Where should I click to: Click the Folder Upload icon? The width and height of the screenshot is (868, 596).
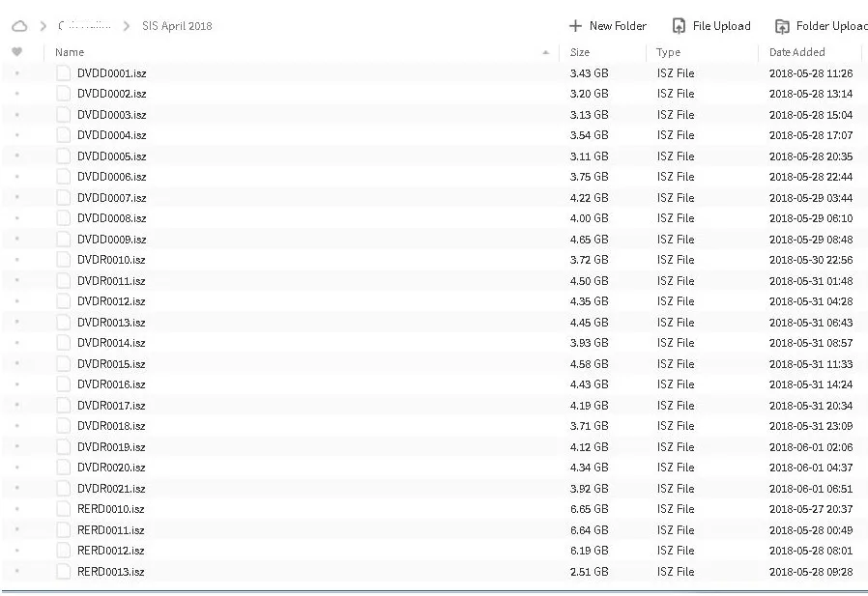coord(782,26)
